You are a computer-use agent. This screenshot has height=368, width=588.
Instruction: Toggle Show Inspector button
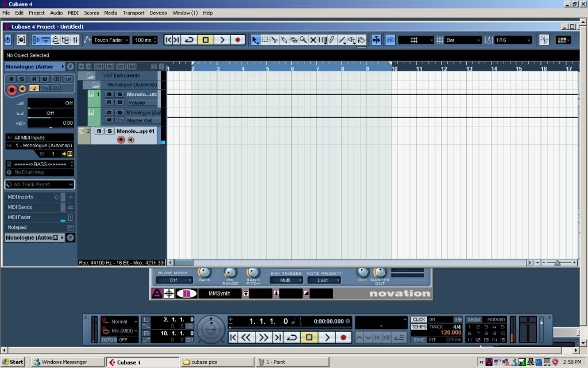(x=36, y=40)
